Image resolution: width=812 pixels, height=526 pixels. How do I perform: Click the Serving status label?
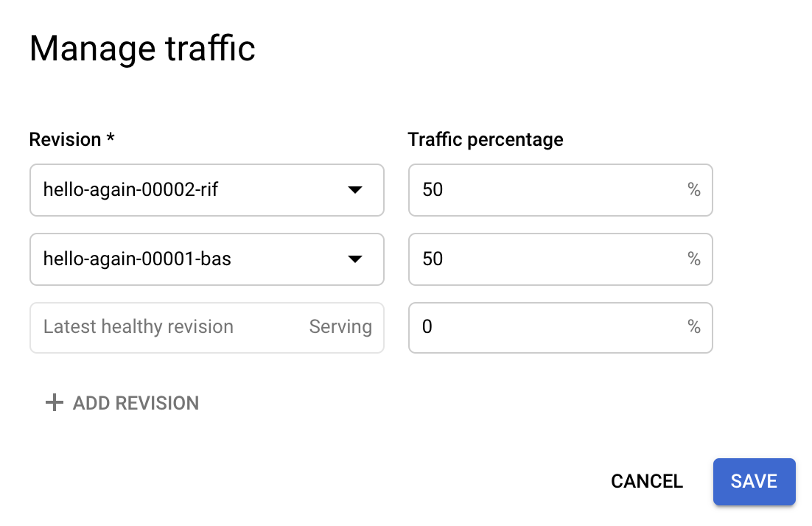[x=340, y=327]
